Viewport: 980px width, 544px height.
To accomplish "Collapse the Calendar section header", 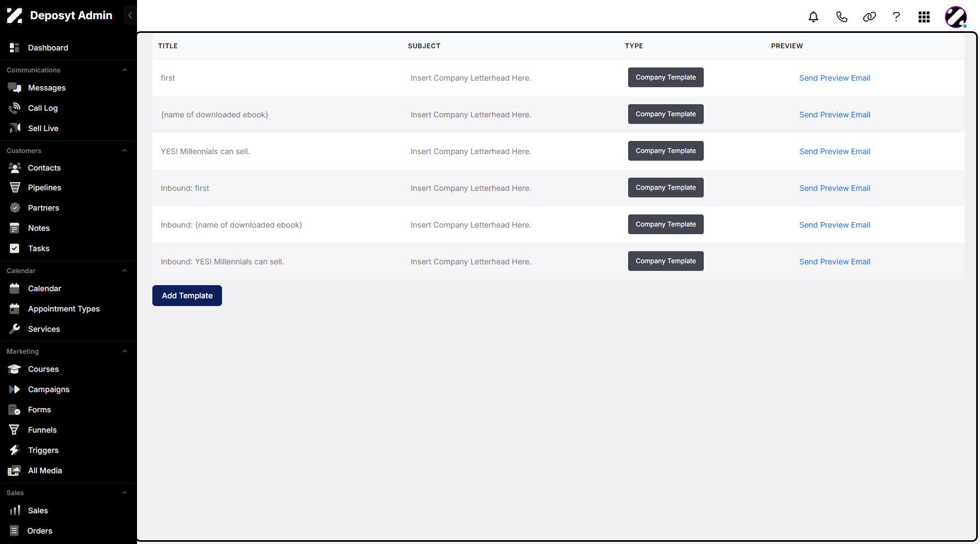I will coord(124,271).
